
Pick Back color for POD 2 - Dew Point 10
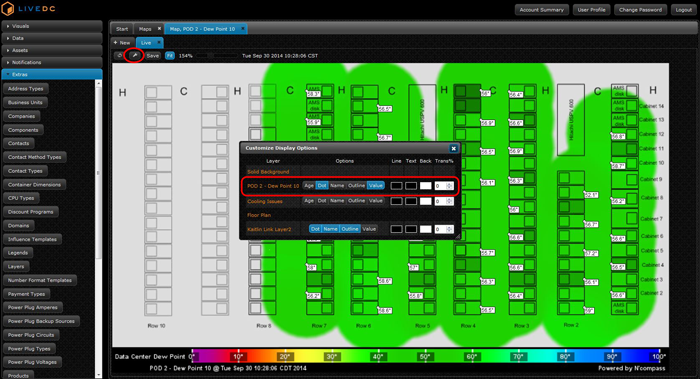point(425,186)
